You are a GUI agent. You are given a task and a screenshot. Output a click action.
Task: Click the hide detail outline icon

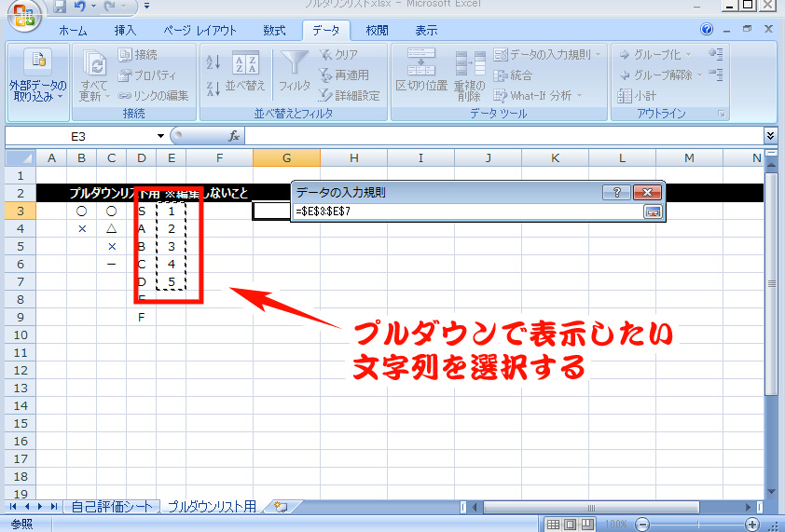716,75
